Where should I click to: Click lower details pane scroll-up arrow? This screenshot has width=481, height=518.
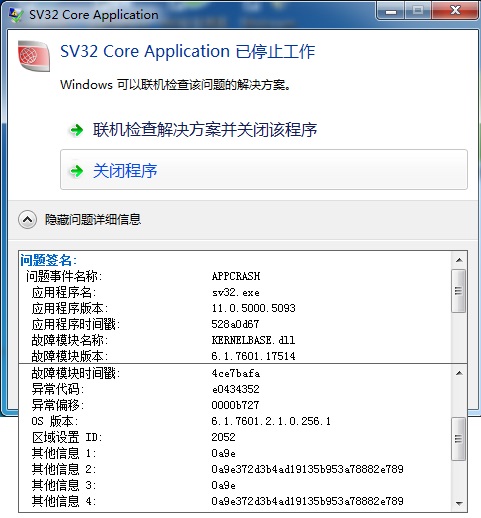(459, 373)
